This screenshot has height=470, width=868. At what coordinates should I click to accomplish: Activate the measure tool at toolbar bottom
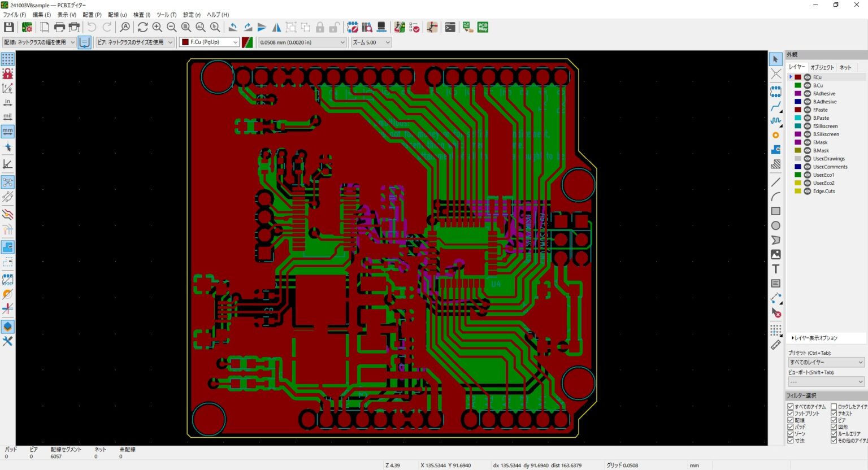tap(776, 345)
